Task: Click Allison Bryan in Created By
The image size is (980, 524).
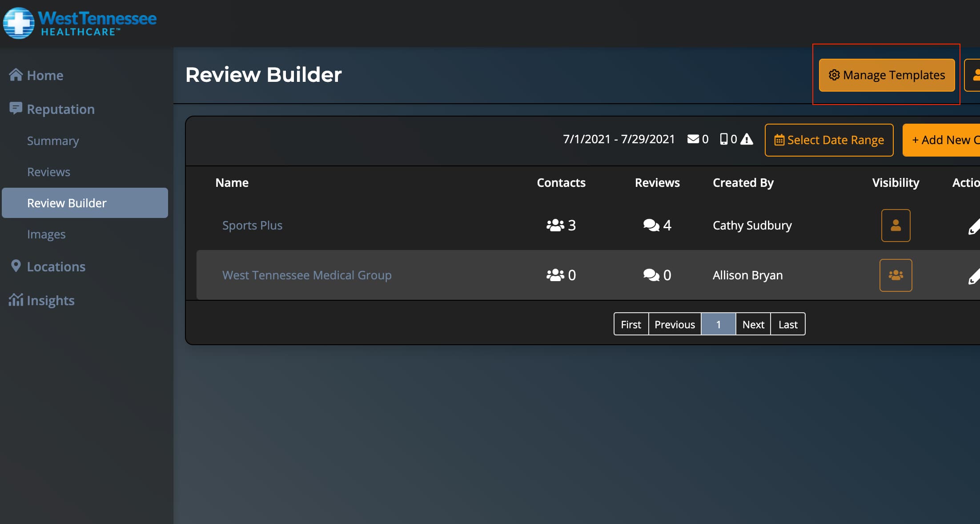Action: click(747, 275)
